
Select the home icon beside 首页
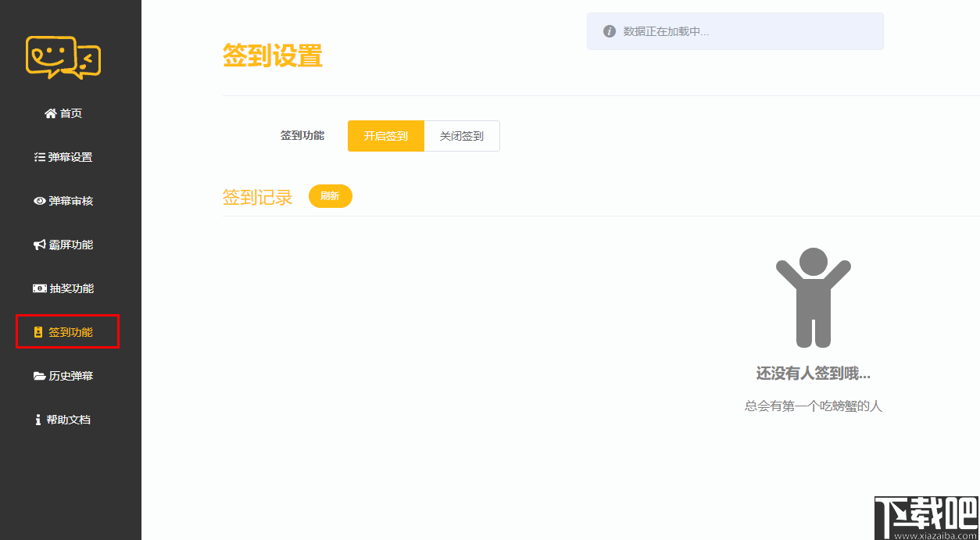click(x=49, y=113)
